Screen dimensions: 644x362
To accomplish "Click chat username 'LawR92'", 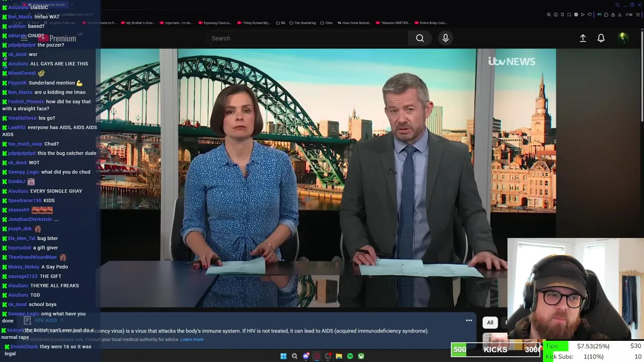I will (x=17, y=128).
